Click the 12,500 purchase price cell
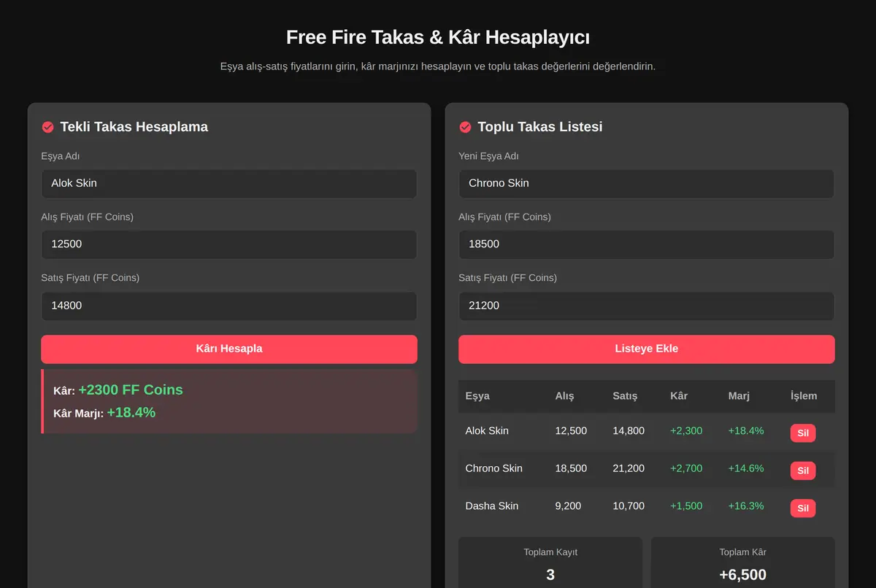The image size is (876, 588). [x=571, y=431]
